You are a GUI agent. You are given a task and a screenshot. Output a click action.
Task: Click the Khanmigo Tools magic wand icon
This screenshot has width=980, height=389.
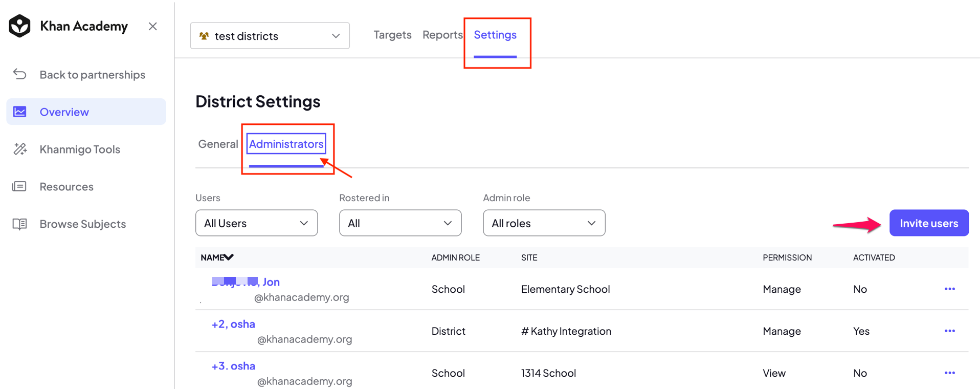coord(19,149)
